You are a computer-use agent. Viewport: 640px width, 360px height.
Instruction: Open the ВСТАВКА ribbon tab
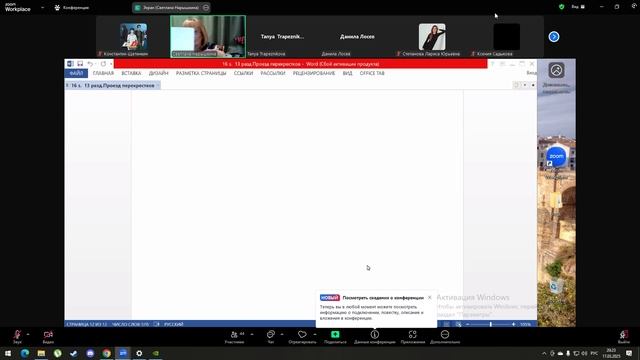[x=131, y=73]
